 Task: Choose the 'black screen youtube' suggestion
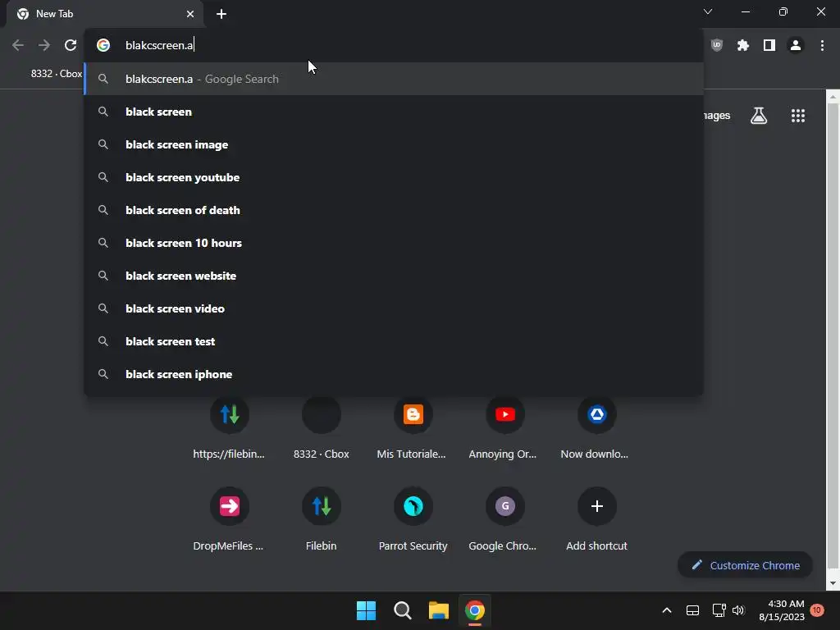click(394, 177)
